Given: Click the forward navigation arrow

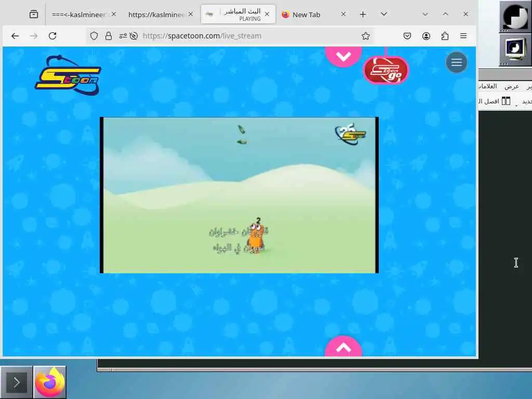Looking at the screenshot, I should [34, 36].
